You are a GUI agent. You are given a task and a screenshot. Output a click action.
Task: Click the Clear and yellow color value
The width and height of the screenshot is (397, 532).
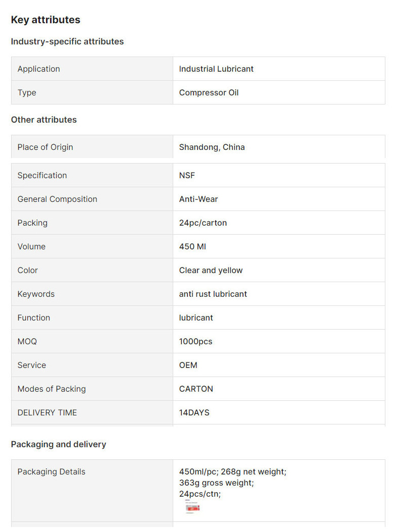tap(211, 271)
